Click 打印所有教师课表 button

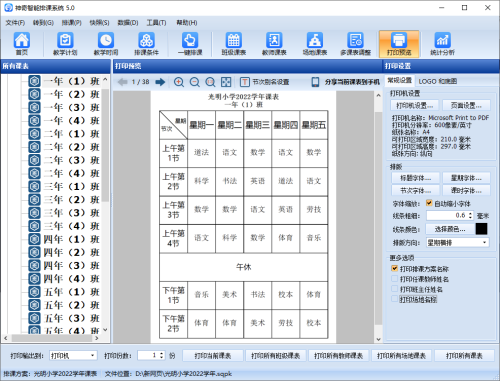click(x=338, y=356)
